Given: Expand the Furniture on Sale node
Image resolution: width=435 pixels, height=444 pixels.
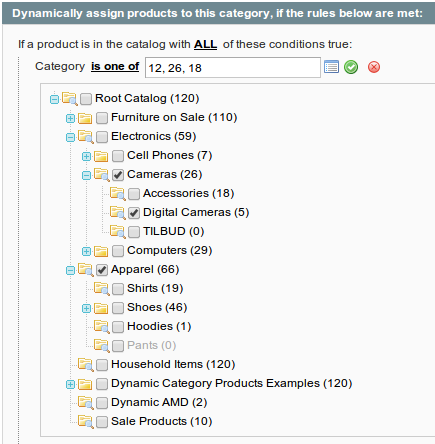Looking at the screenshot, I should pos(70,118).
